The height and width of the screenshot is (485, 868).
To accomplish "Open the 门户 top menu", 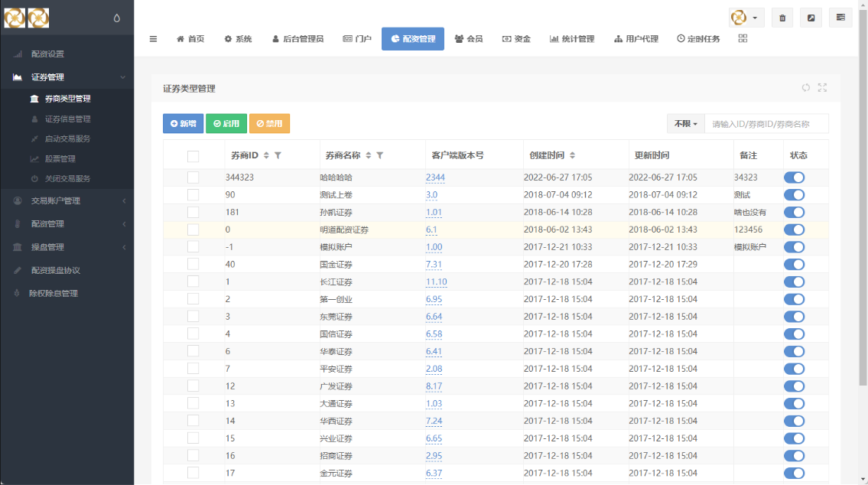I will tap(357, 39).
